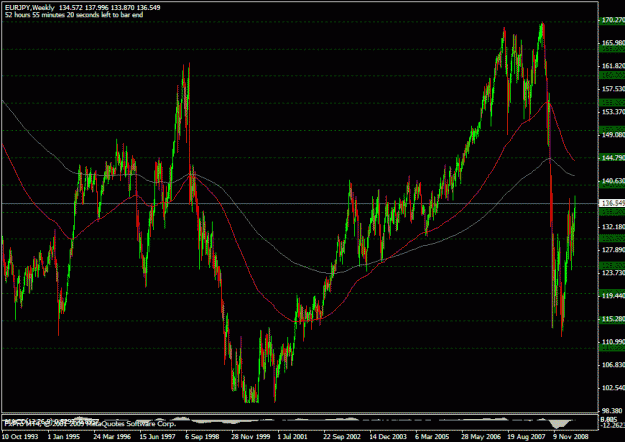Click the 119.440 price axis value
This screenshot has height=442, width=625.
613,296
